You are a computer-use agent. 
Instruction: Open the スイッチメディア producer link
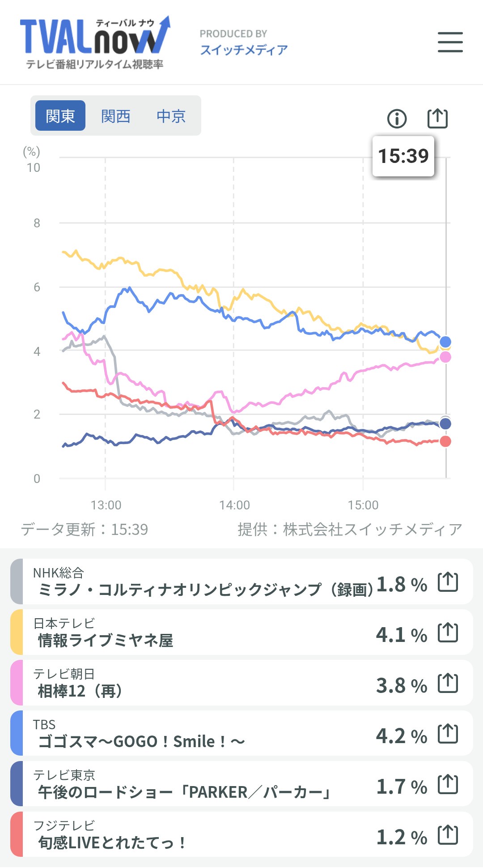pos(244,50)
